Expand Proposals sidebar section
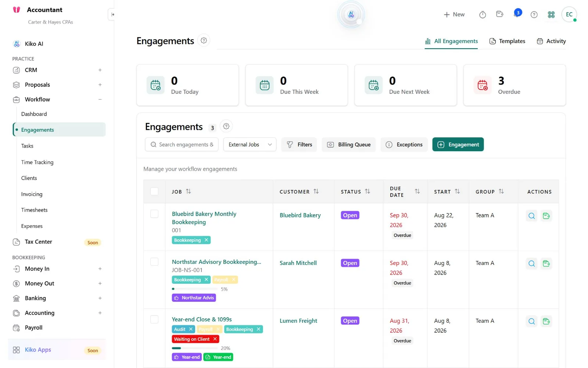Viewport: 588px width, 368px height. [x=100, y=85]
